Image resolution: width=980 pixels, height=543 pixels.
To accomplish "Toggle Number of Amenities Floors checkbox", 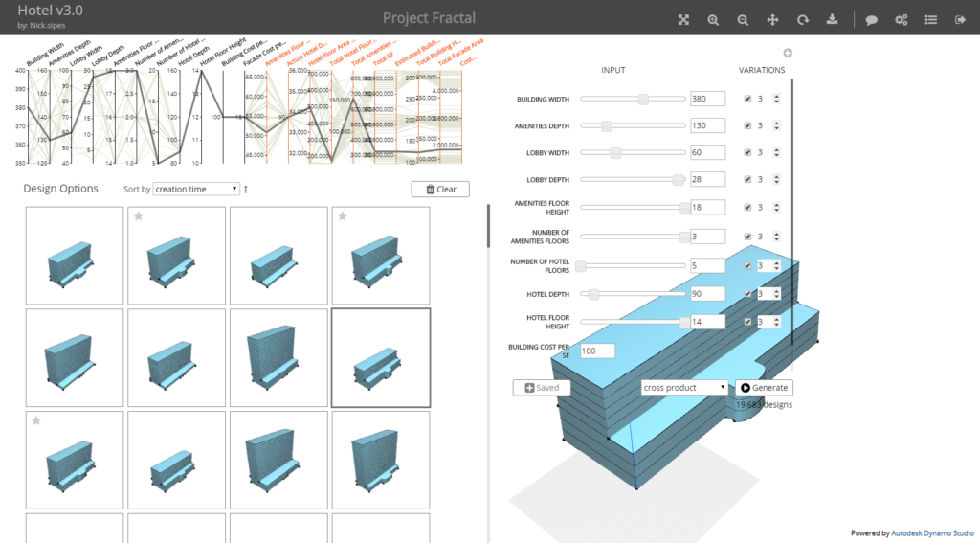I will 747,237.
